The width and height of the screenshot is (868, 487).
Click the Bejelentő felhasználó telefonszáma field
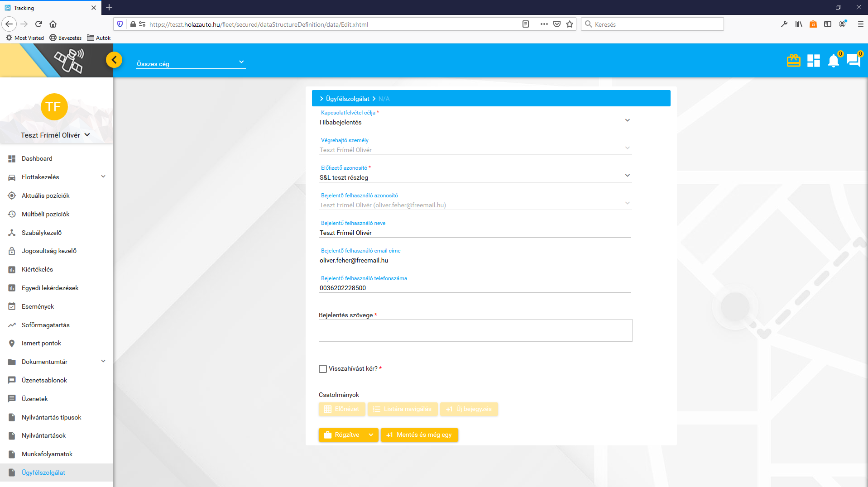click(475, 288)
